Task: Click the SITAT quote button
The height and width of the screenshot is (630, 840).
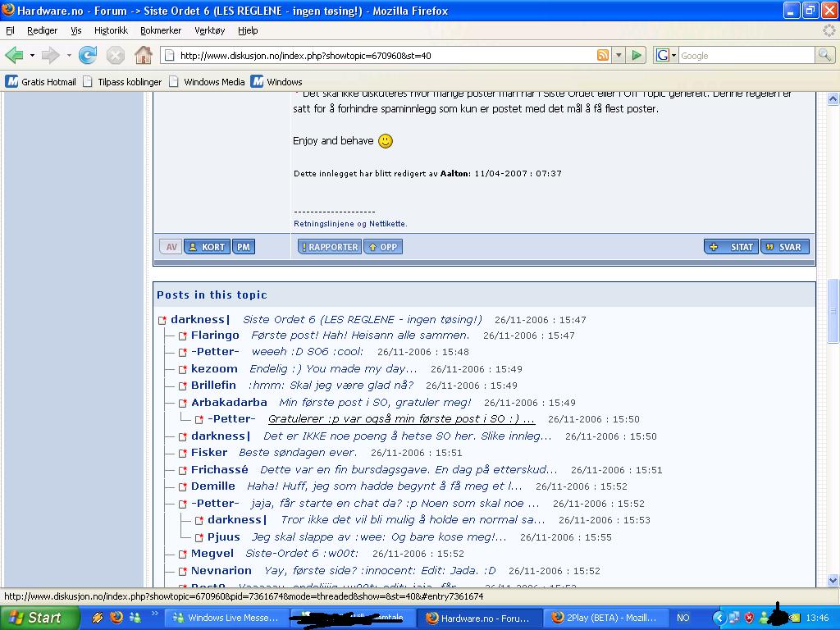Action: (x=731, y=247)
